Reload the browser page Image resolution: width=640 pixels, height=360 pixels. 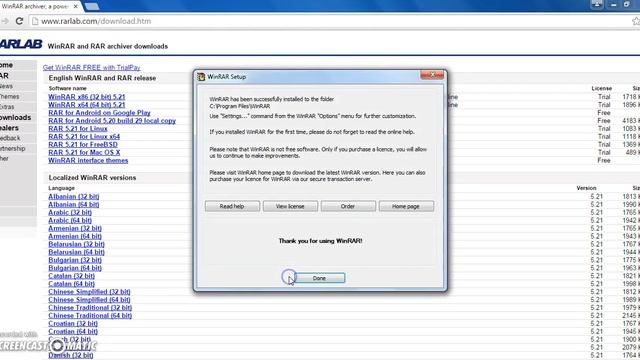(19, 21)
